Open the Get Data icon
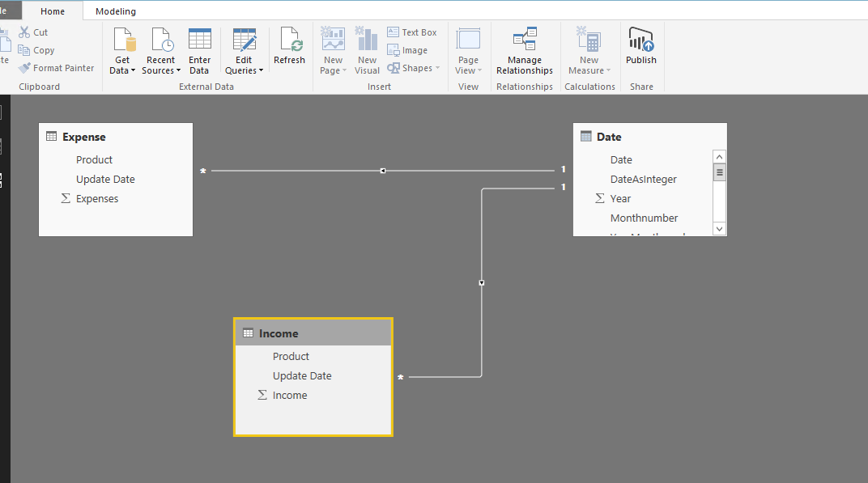 [124, 40]
